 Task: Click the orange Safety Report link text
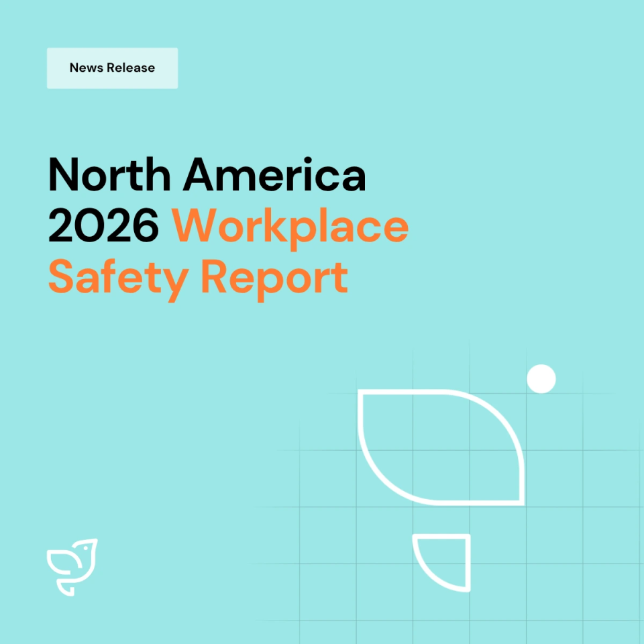point(198,276)
